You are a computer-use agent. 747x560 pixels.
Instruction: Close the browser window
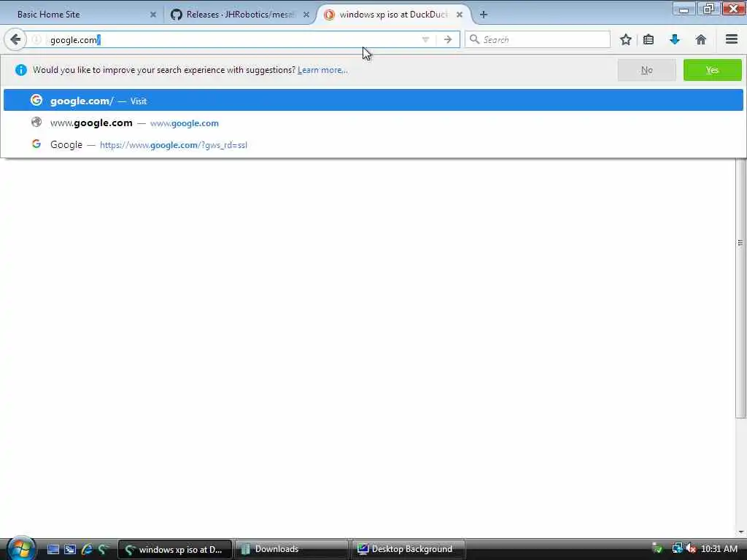tap(734, 9)
